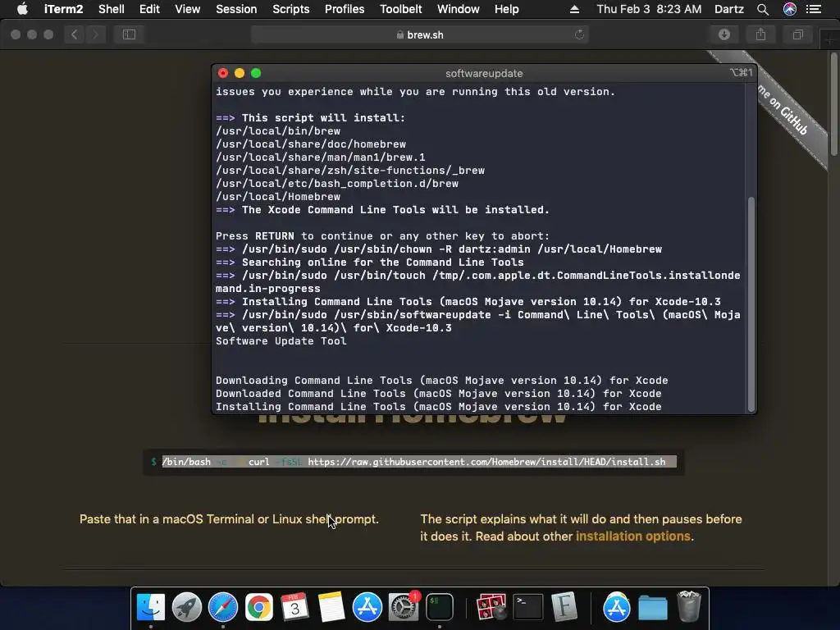Image resolution: width=840 pixels, height=630 pixels.
Task: Click the Fork me on GitHub ribbon
Action: coord(784,112)
